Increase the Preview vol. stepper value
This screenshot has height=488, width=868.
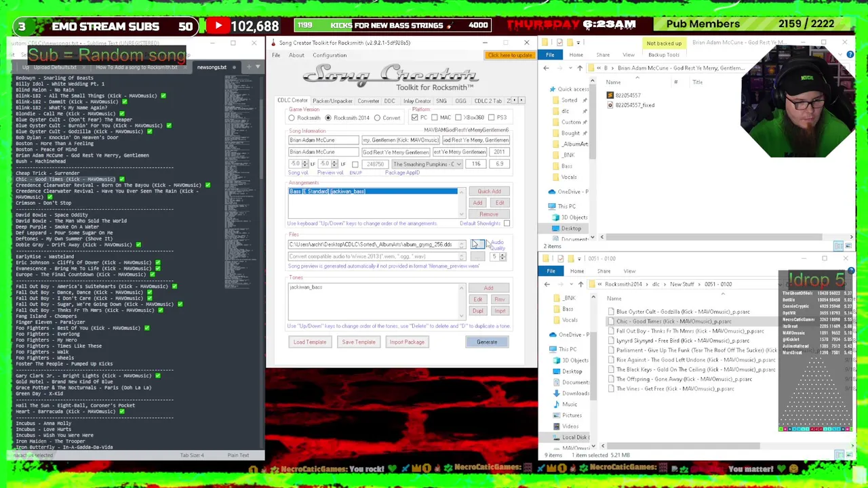coord(334,163)
